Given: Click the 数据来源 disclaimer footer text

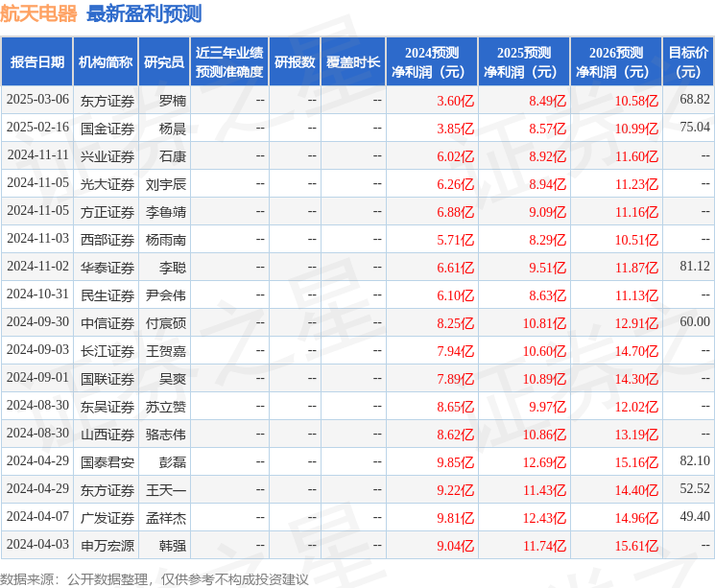Looking at the screenshot, I should (x=155, y=579).
